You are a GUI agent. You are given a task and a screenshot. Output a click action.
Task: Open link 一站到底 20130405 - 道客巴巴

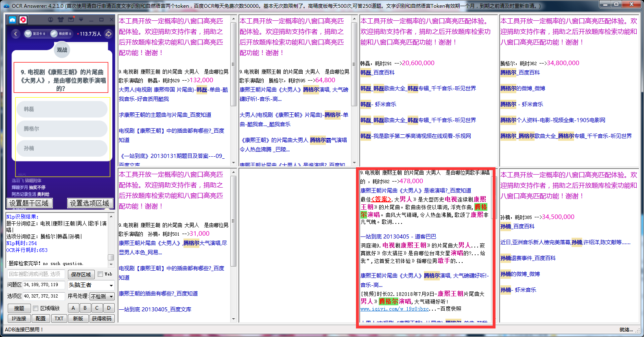click(398, 236)
